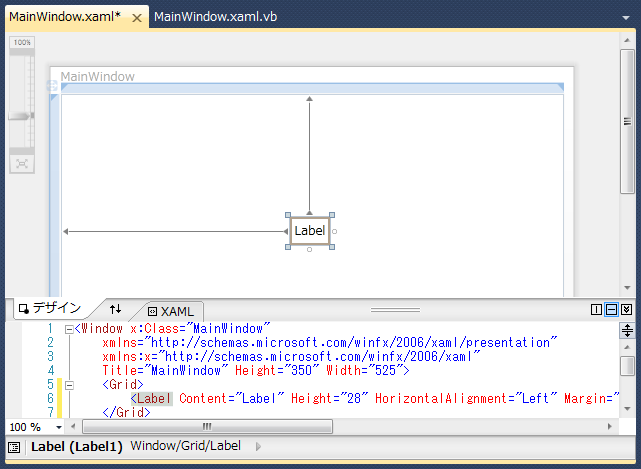
Task: Click the top-right resize handle of Label
Action: click(x=332, y=215)
